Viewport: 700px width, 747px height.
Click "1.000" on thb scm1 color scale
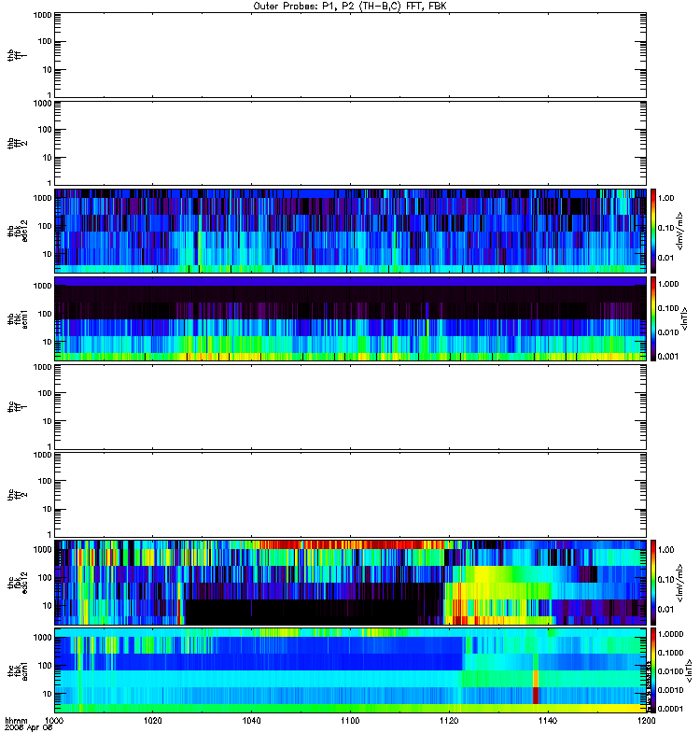click(x=668, y=284)
